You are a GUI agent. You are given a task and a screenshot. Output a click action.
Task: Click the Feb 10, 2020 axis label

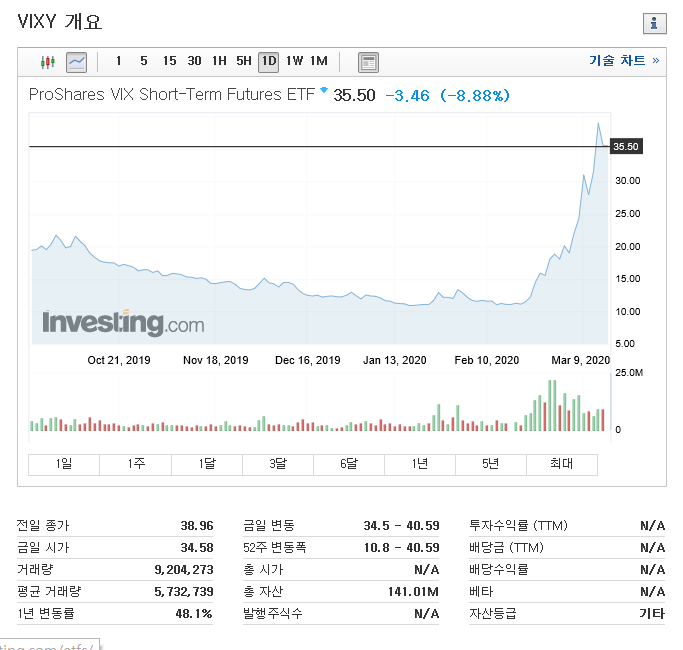coord(487,360)
